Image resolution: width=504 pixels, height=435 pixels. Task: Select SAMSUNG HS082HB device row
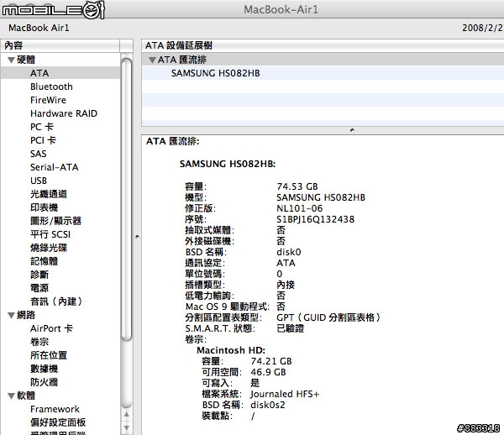tap(323, 73)
